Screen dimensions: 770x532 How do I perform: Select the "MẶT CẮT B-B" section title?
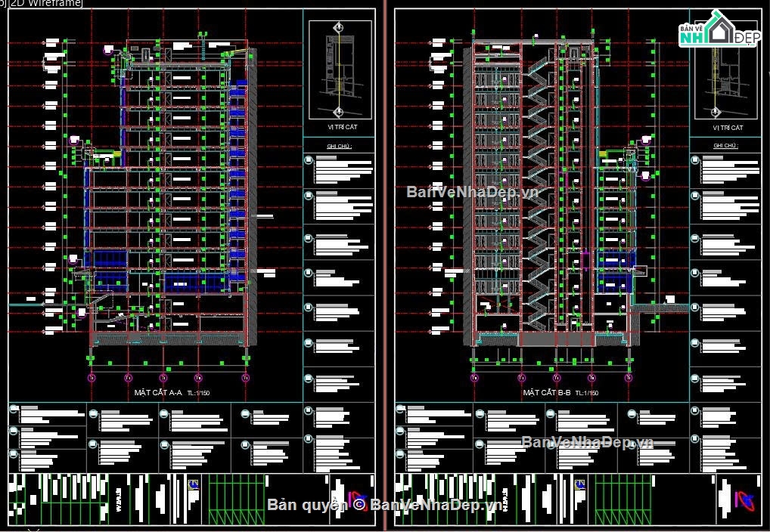[547, 393]
